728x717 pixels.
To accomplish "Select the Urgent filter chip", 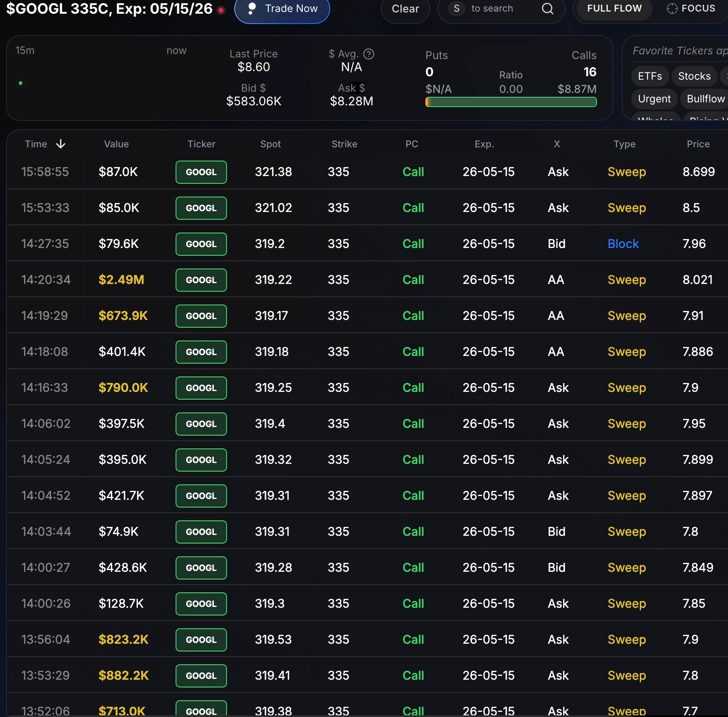I will click(654, 99).
